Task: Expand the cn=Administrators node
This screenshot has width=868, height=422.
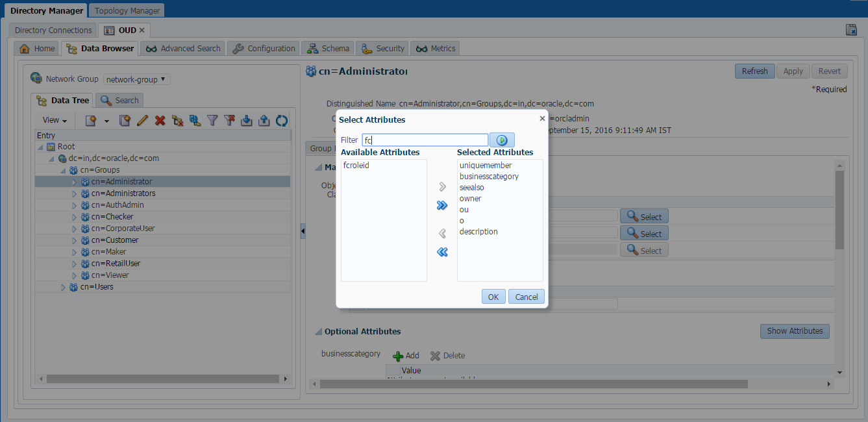Action: coord(74,193)
